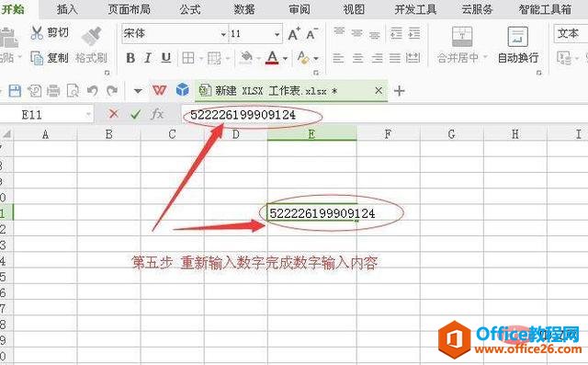Toggle Underline formatting
The width and height of the screenshot is (588, 365).
click(x=165, y=58)
